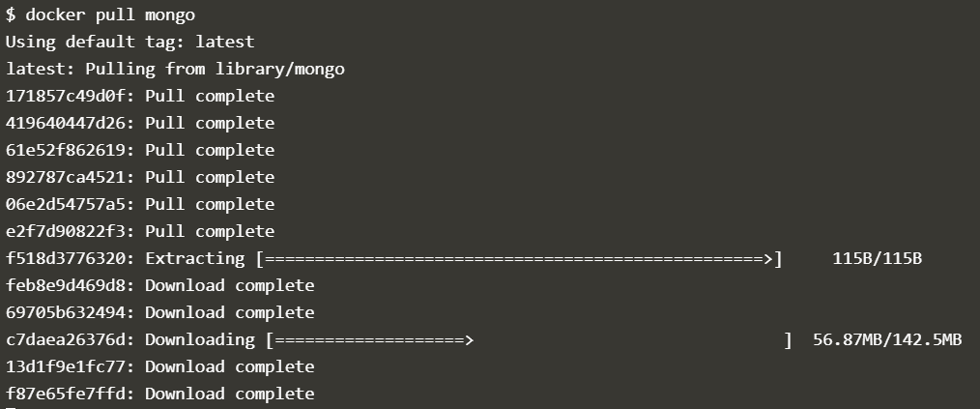
Task: Click layer ID c7daea26376d
Action: 70,339
